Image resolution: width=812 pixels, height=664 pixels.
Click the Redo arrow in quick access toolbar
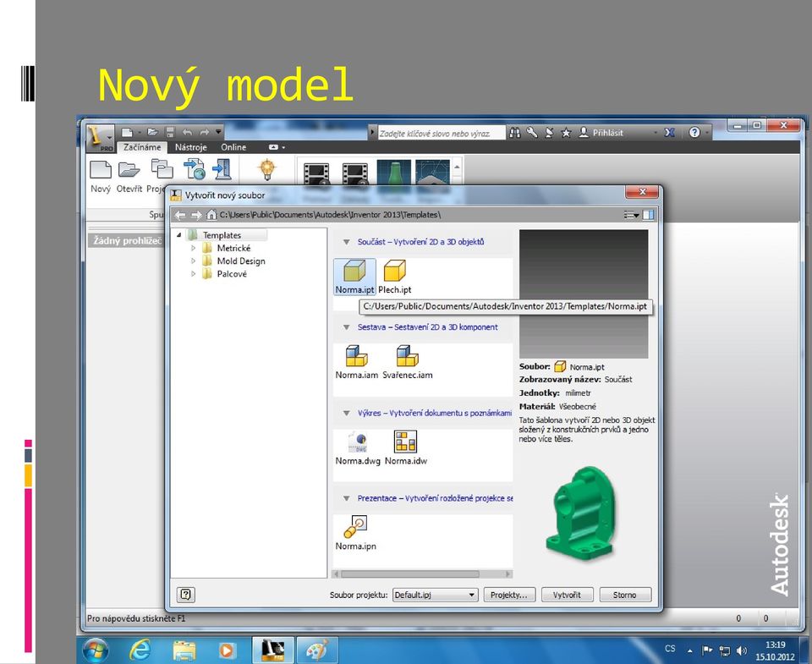coord(205,132)
